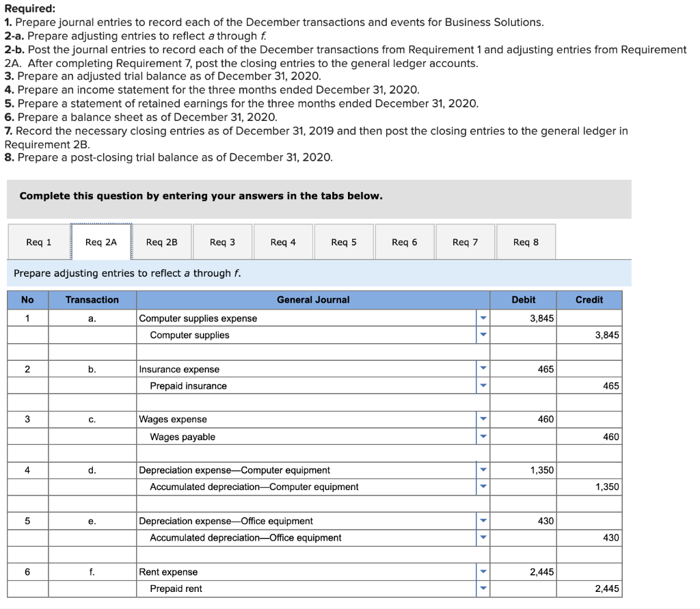Open the Wages payable account dropdown
The image size is (700, 609).
[483, 436]
